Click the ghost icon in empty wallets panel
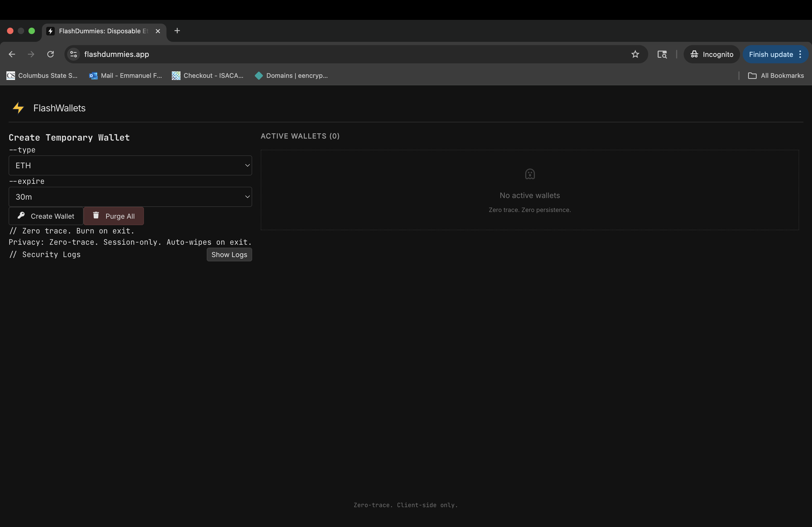 [530, 174]
